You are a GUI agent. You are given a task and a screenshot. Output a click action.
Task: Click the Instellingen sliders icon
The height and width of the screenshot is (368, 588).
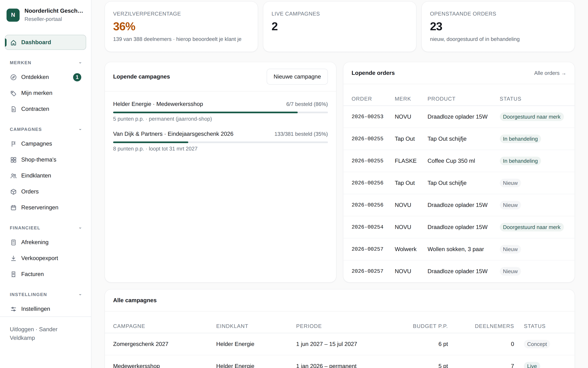(13, 309)
